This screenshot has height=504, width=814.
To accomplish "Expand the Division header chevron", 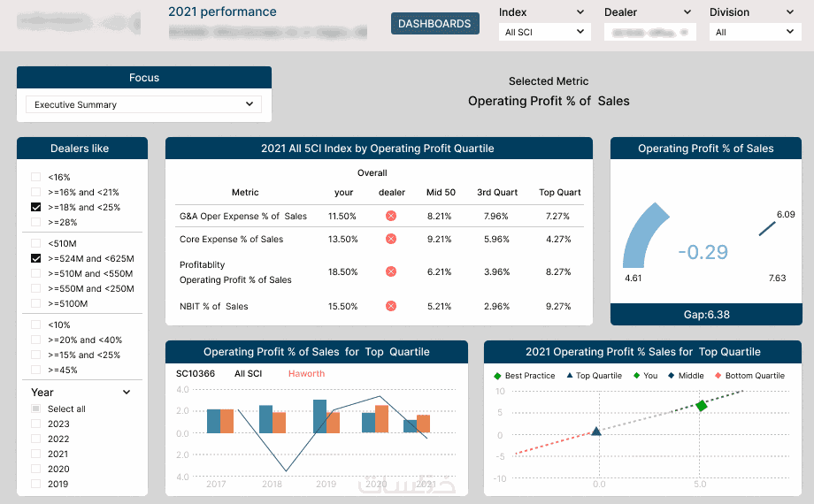I will (x=790, y=12).
